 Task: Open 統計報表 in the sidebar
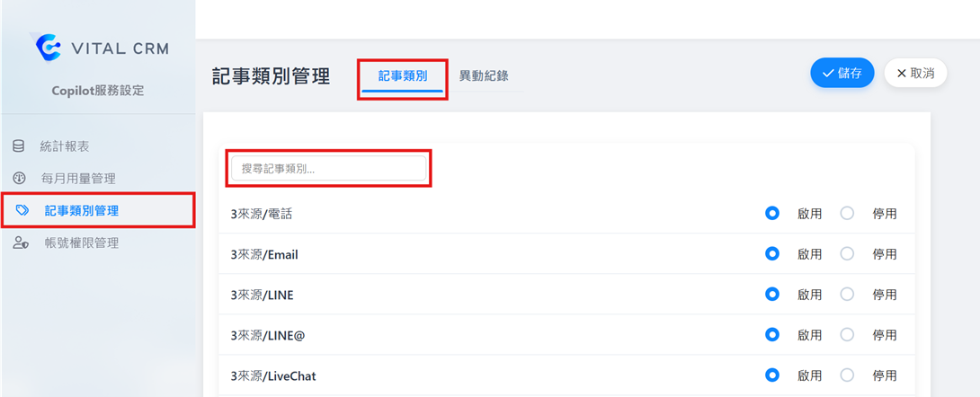pos(65,146)
